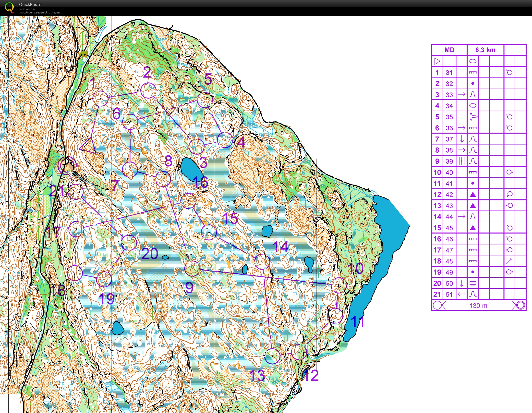Click control code '47' in the table
The height and width of the screenshot is (413, 532).
tap(449, 250)
